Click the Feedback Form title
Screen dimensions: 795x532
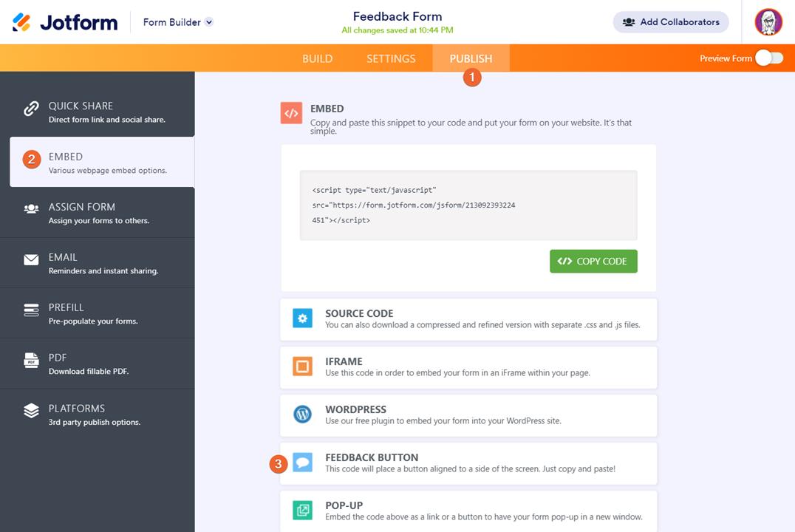[397, 16]
